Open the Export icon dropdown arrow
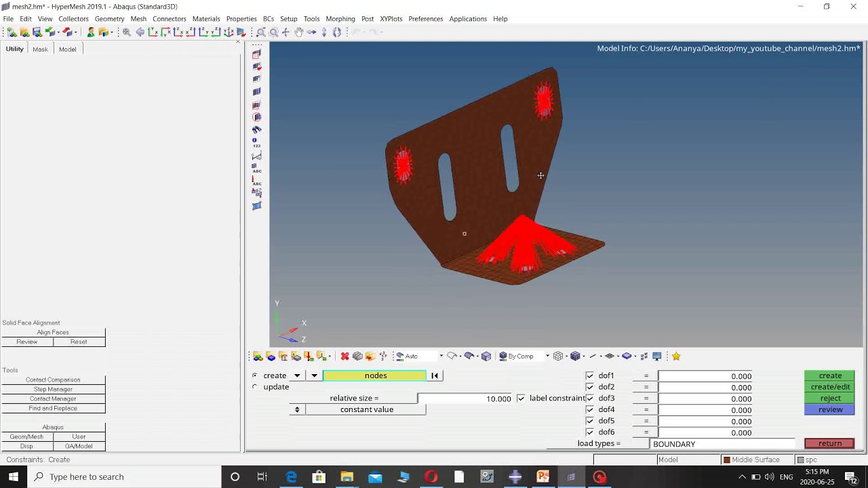 click(75, 32)
